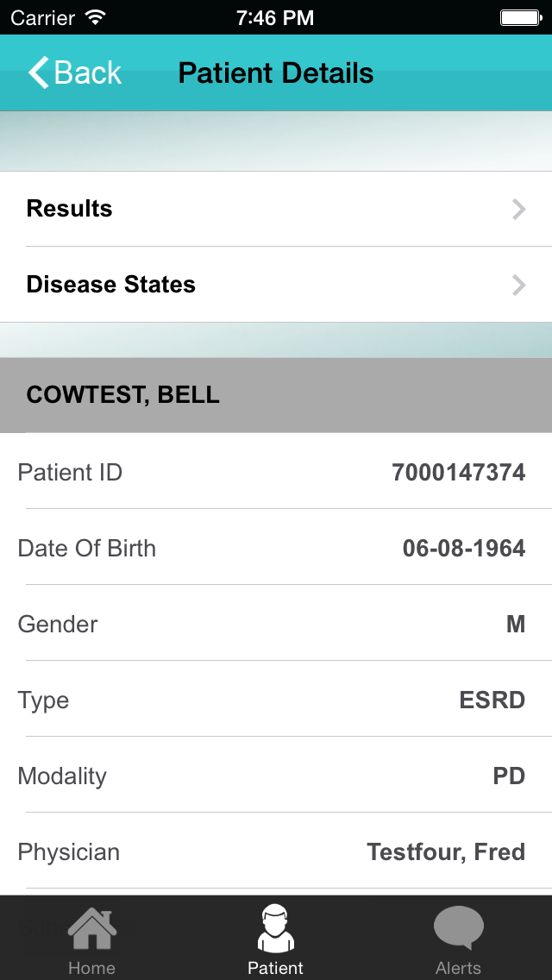Tap the Back button
Image resolution: width=552 pixels, height=980 pixels.
(75, 72)
